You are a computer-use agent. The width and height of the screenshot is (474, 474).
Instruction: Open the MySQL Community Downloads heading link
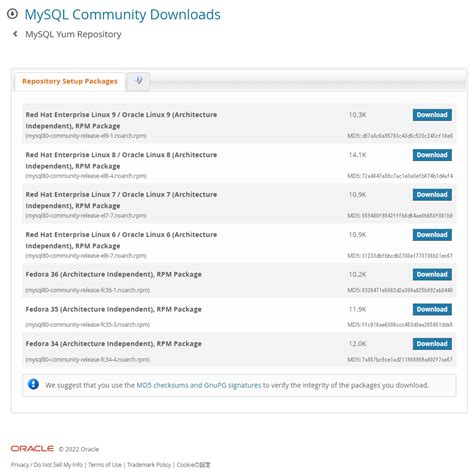click(x=122, y=15)
